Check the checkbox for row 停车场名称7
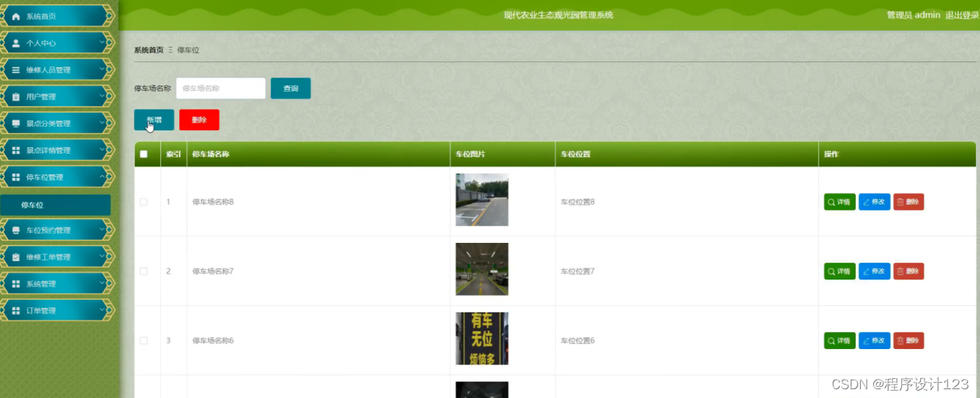The image size is (980, 398). point(143,271)
